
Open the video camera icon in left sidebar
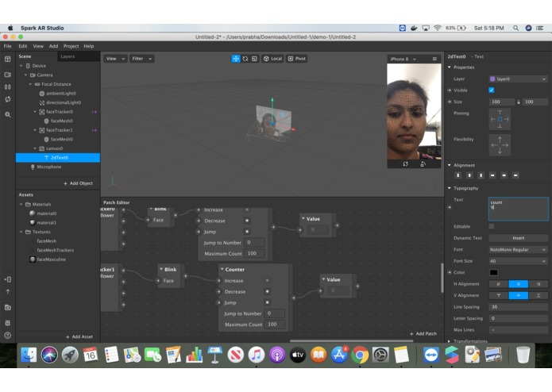[x=8, y=75]
